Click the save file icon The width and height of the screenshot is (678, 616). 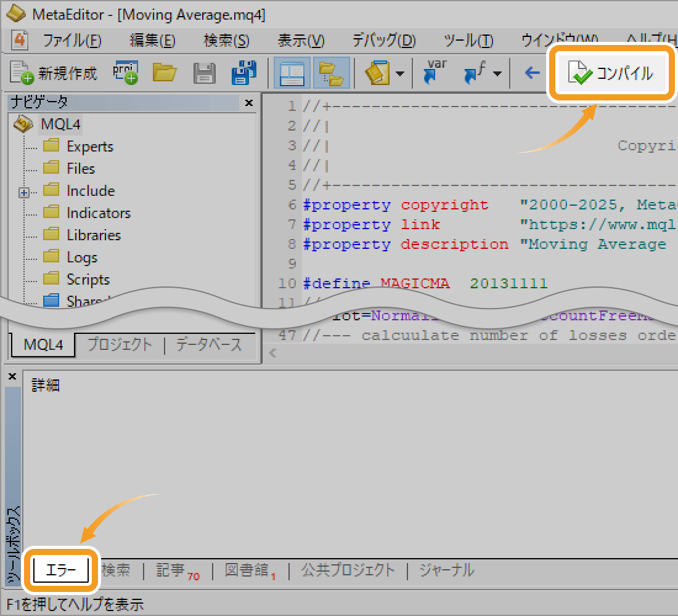click(204, 73)
